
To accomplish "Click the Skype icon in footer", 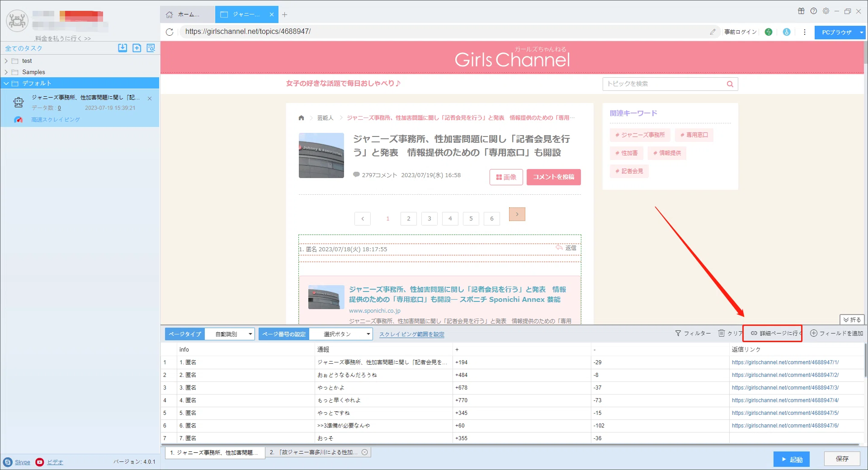I will pos(8,462).
